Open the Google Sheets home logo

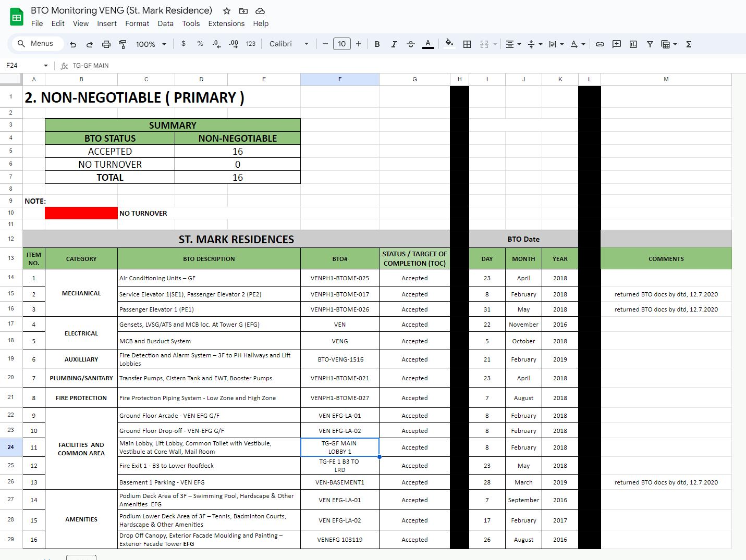17,17
